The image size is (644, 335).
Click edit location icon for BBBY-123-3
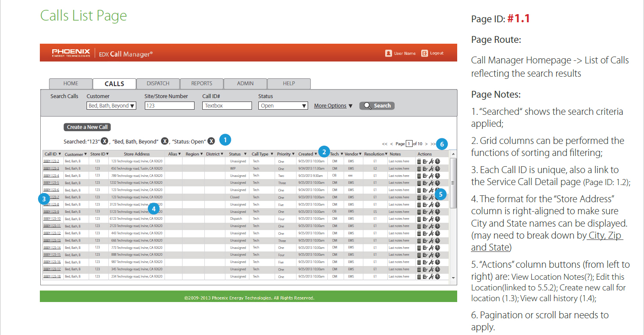(425, 169)
